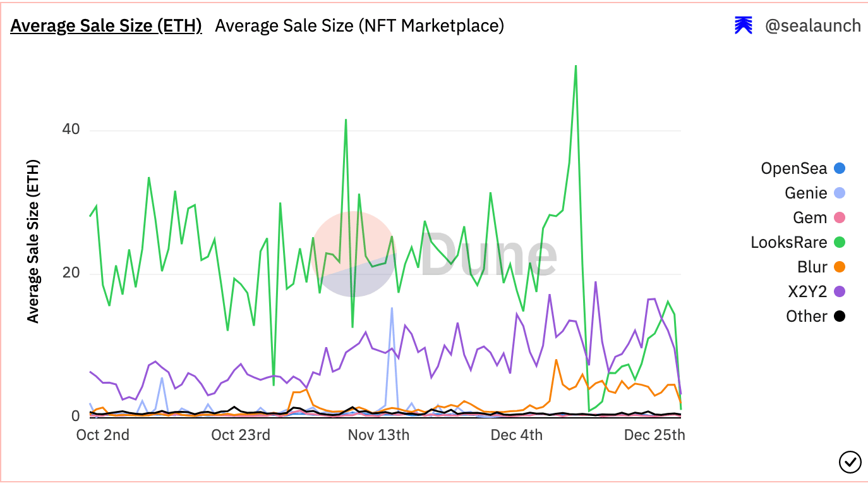Viewport: 868px width, 483px height.
Task: Click the Average Sale Size (ETH) y-axis title
Action: click(33, 241)
